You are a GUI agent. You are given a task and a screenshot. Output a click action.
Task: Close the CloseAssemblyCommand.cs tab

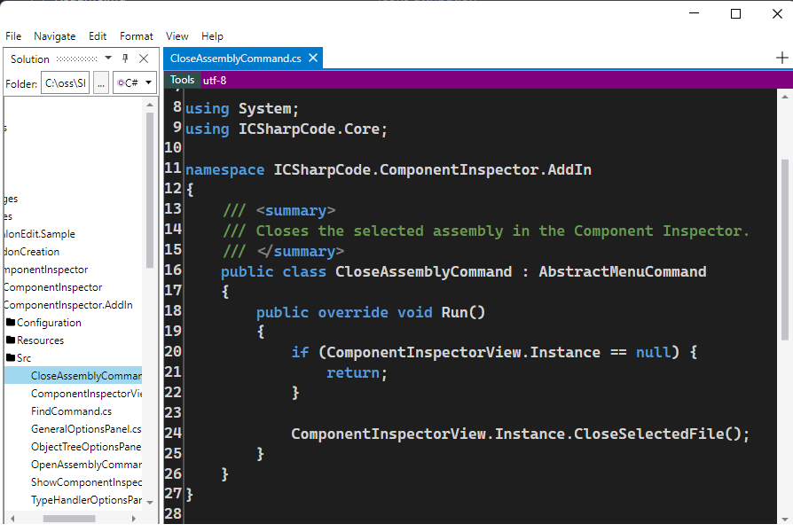[313, 59]
